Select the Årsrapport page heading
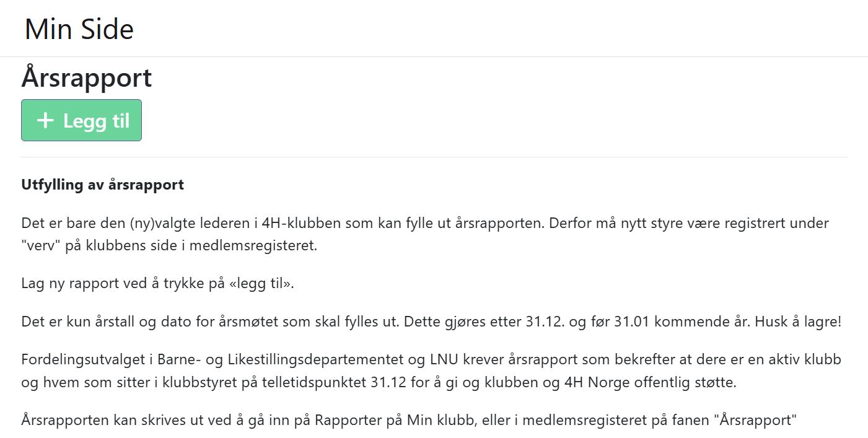This screenshot has height=438, width=868. coord(87,78)
